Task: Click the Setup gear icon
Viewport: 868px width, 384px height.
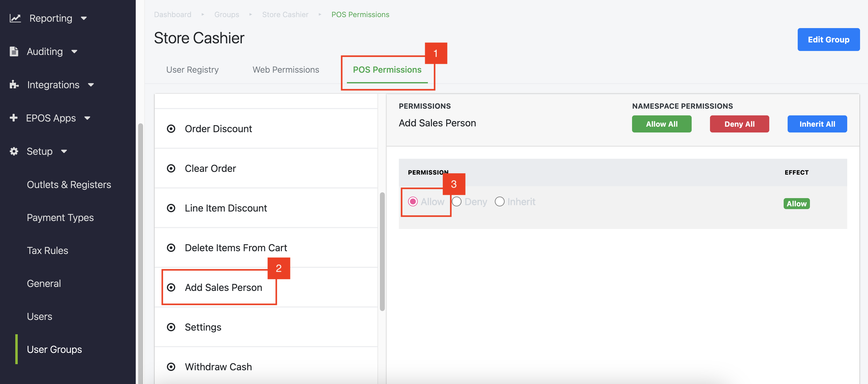Action: pos(14,151)
